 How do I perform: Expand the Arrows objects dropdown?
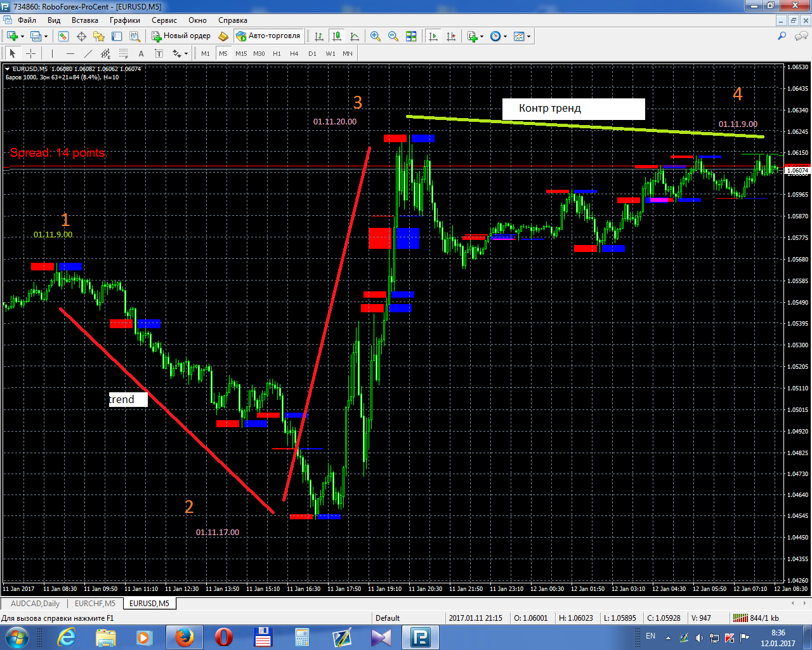[x=186, y=54]
